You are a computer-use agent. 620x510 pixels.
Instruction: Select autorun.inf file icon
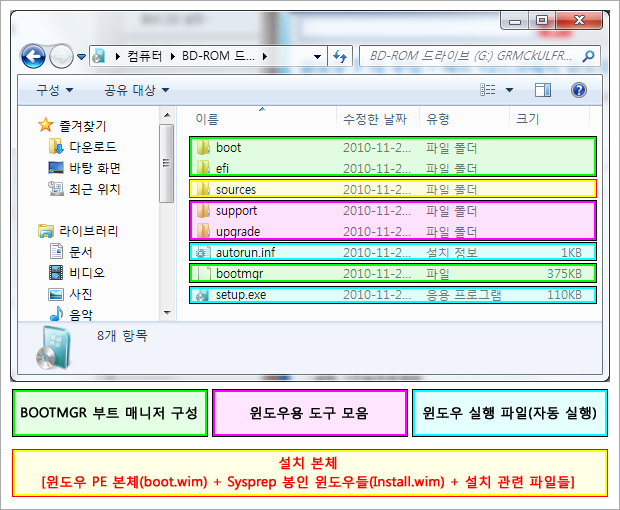click(202, 252)
